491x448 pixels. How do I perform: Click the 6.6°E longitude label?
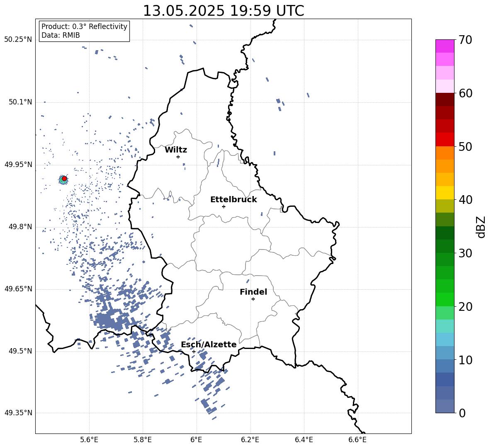tap(357, 440)
